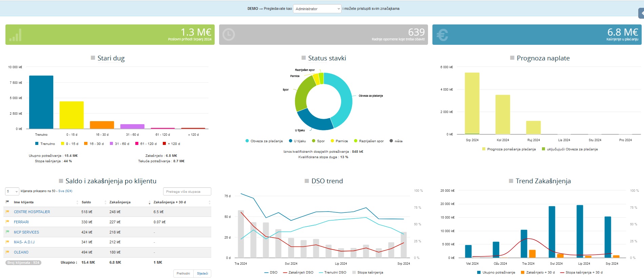644x280 pixels.
Task: Click the flag icon next to OLEANO
Action: click(7, 252)
